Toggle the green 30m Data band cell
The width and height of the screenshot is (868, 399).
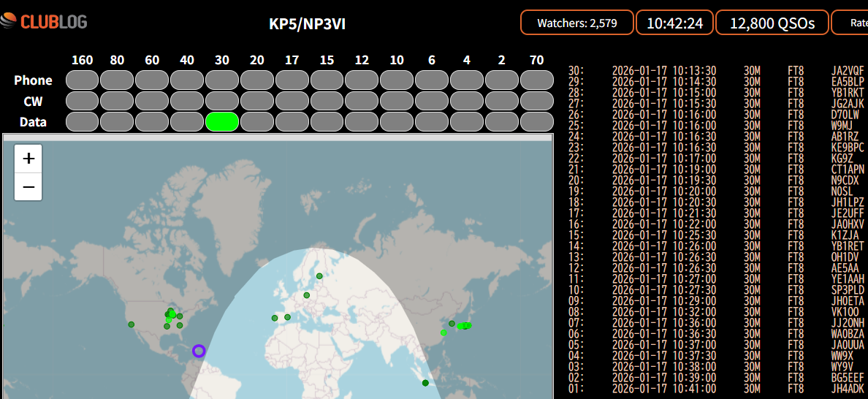click(222, 122)
